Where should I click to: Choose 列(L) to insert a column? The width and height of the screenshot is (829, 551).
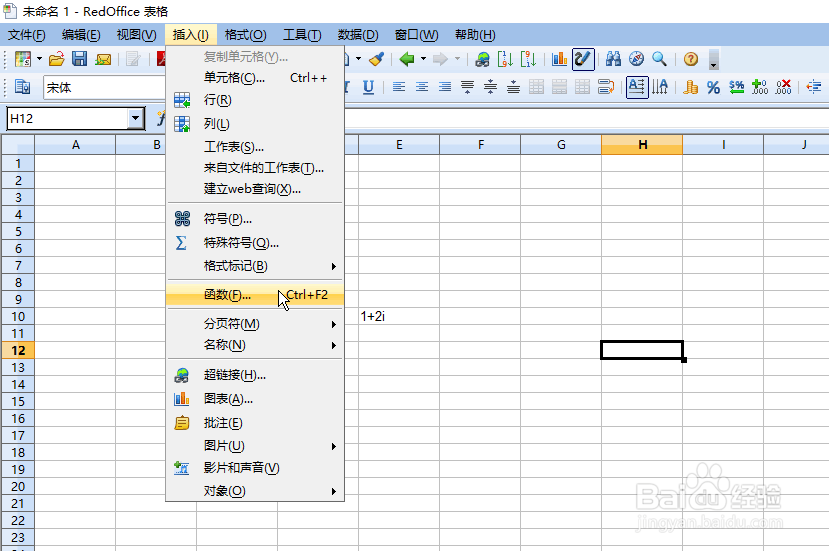point(255,124)
